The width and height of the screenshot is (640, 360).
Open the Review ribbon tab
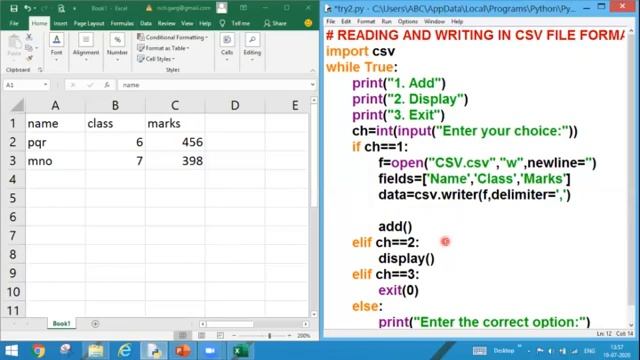tap(167, 24)
